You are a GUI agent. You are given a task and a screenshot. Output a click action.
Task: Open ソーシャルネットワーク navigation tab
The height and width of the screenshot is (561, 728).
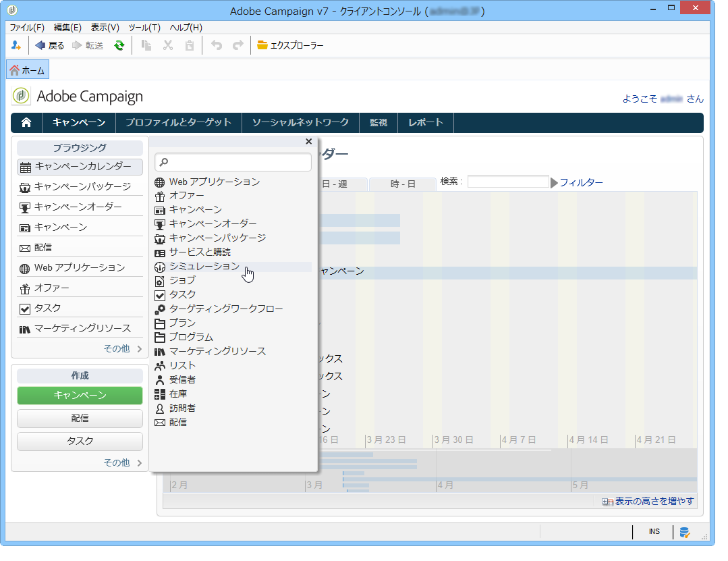point(300,123)
